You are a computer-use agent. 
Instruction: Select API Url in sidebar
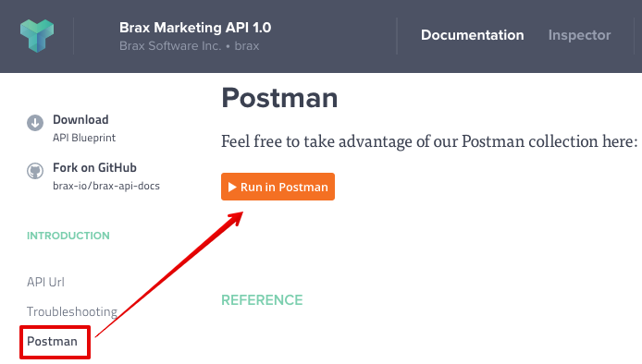click(x=45, y=282)
